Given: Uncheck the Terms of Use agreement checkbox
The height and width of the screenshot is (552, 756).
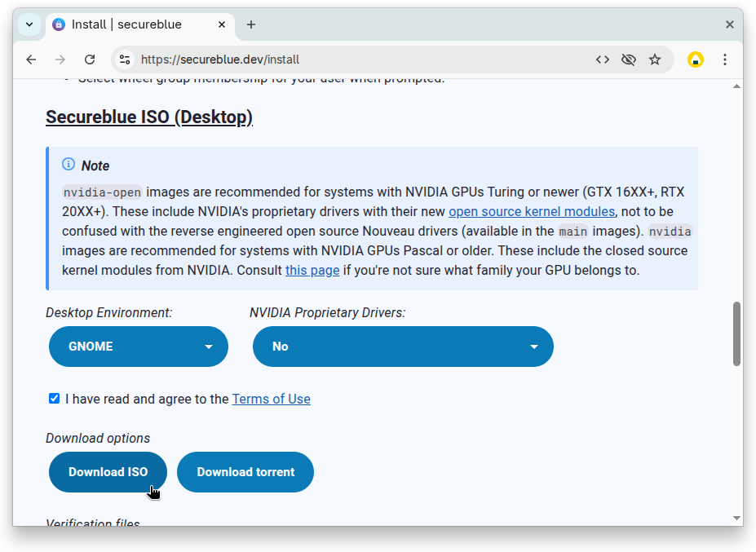Looking at the screenshot, I should tap(54, 398).
